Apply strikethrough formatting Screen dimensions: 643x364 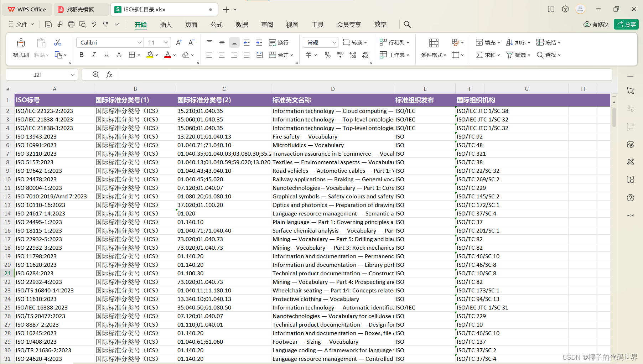tap(119, 55)
